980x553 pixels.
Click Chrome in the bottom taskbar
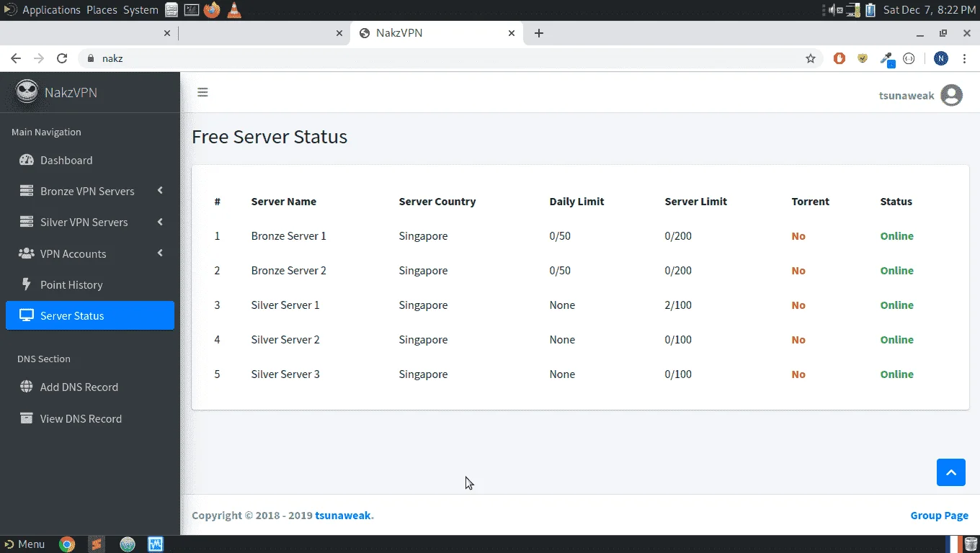coord(67,544)
